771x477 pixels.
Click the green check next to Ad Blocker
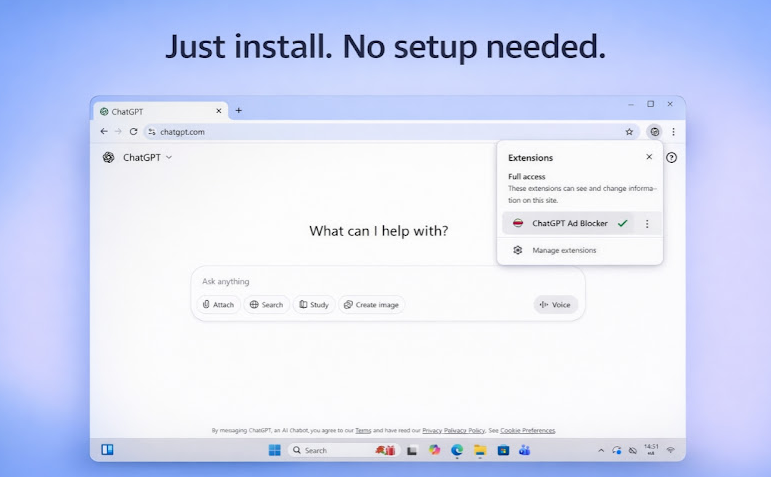tap(623, 223)
